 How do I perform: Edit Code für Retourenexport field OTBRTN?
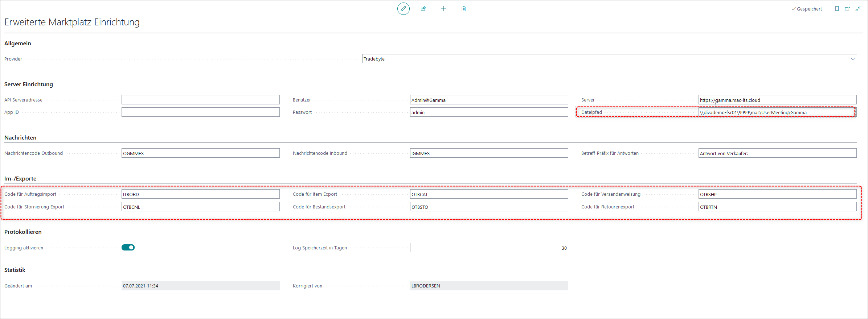pos(777,207)
